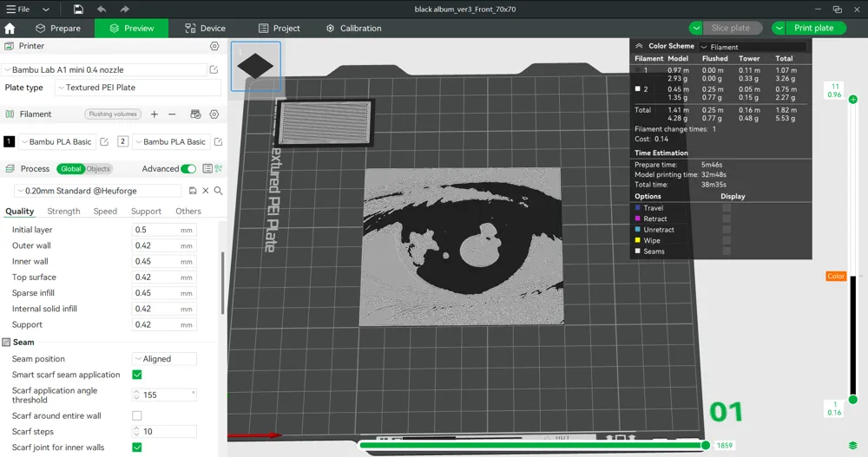Screen dimensions: 868x457
Task: Open the 0.20mm Standard process dropdown
Action: click(x=97, y=190)
